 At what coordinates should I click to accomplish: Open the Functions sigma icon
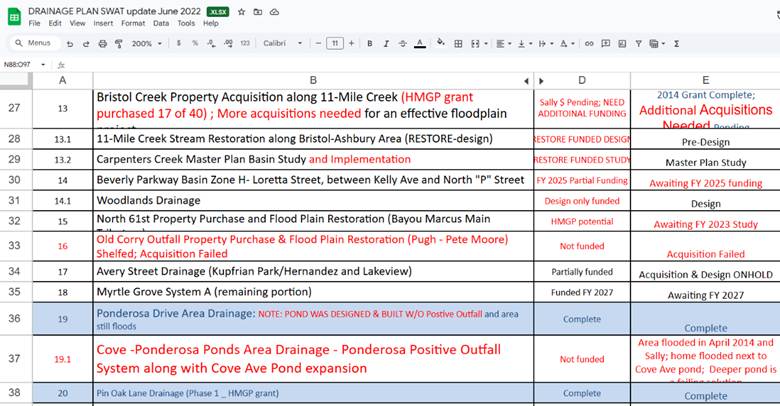pos(677,44)
